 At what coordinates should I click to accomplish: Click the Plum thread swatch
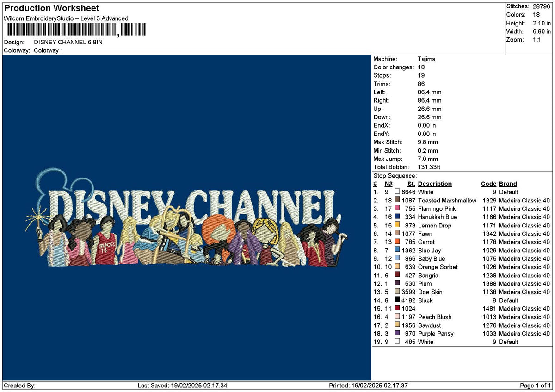coord(397,283)
